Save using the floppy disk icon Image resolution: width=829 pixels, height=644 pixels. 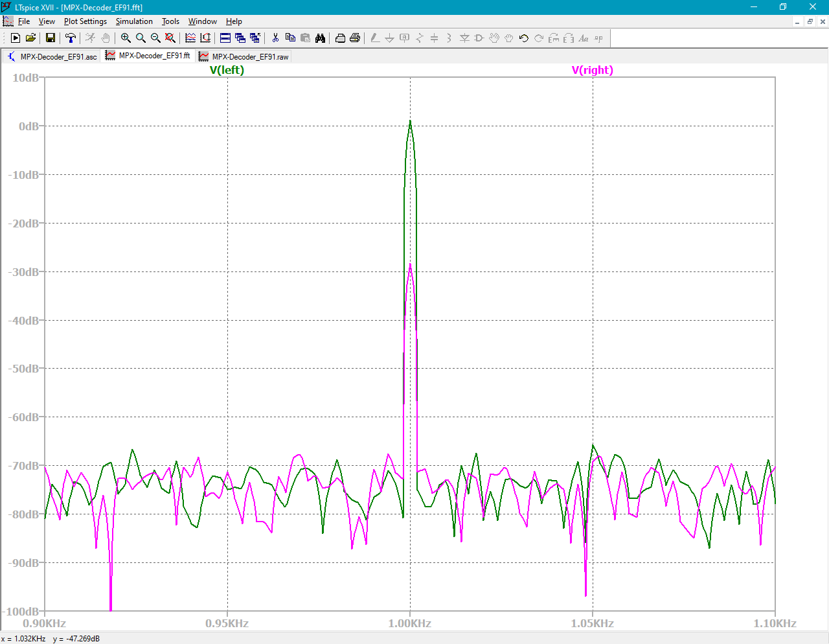(x=51, y=38)
